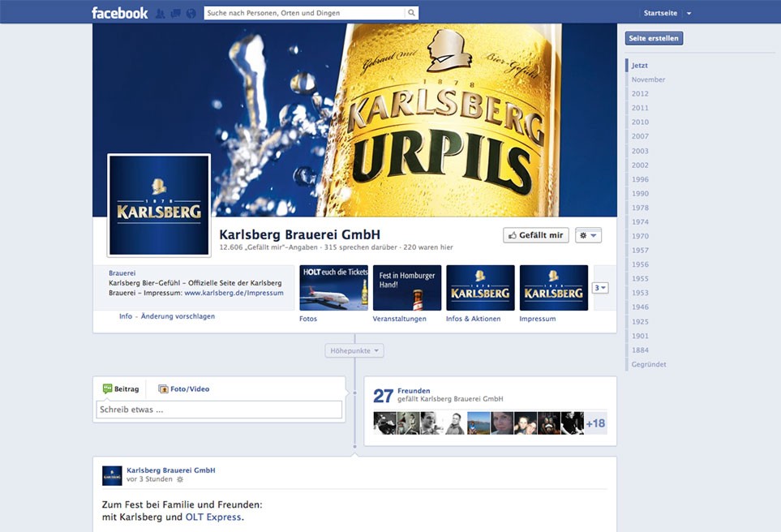781x532 pixels.
Task: Click Seite erstellen button
Action: (654, 38)
